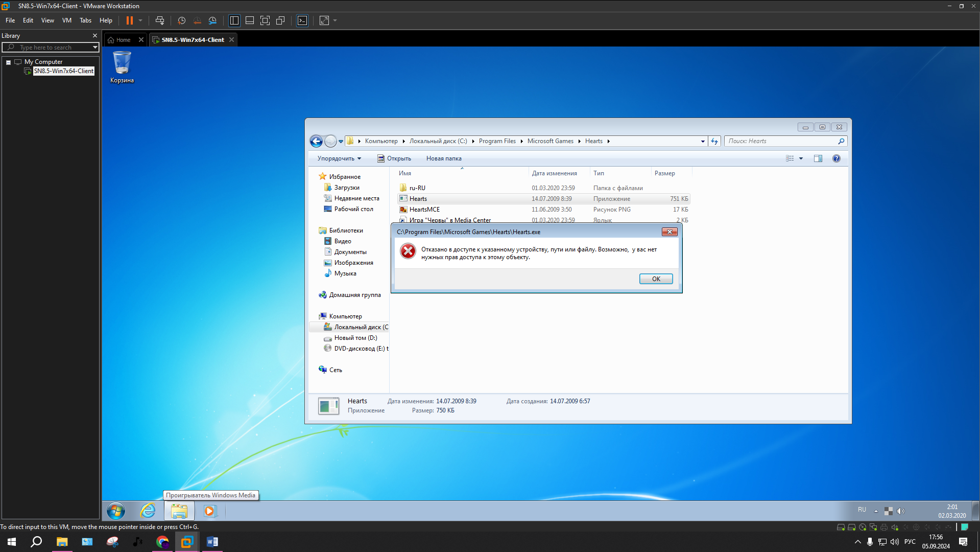Open the Упорядочить dropdown menu
980x552 pixels.
[339, 158]
